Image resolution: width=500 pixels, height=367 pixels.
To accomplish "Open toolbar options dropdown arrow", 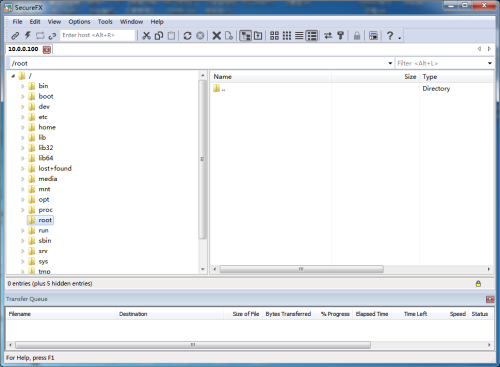I will tap(399, 38).
